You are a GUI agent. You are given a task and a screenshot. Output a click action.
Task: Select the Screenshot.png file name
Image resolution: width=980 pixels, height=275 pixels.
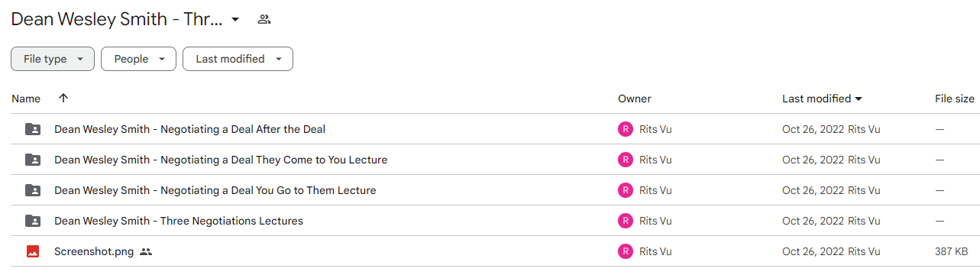94,251
